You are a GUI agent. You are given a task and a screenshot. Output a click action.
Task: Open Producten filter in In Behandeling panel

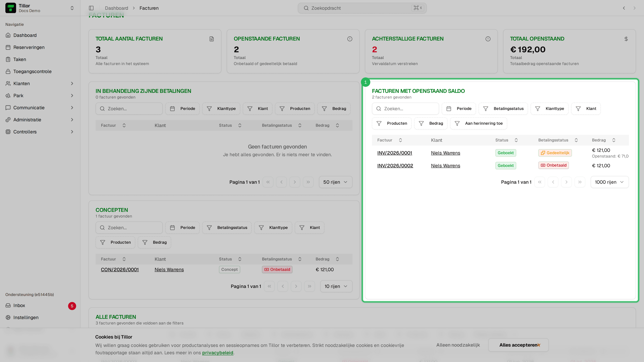click(x=295, y=109)
